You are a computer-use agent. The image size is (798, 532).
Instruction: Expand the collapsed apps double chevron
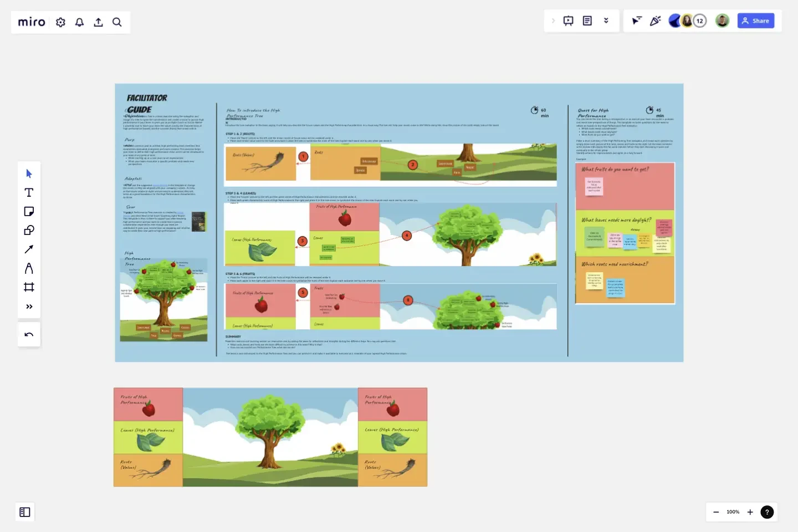tap(606, 21)
